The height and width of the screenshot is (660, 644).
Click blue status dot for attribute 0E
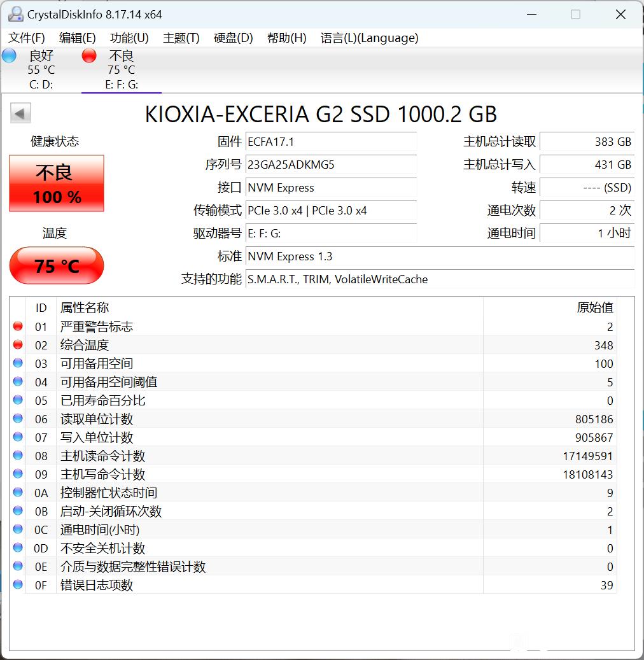coord(18,566)
